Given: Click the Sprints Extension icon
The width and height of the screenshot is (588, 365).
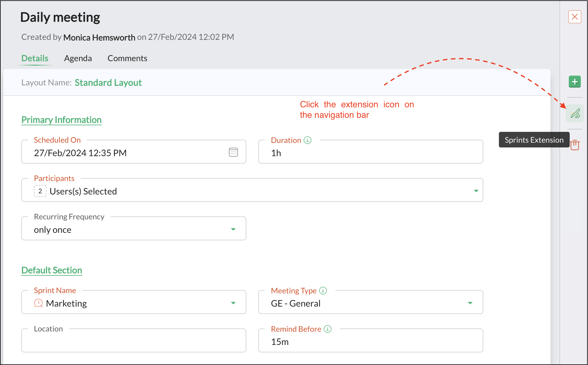Looking at the screenshot, I should (574, 114).
